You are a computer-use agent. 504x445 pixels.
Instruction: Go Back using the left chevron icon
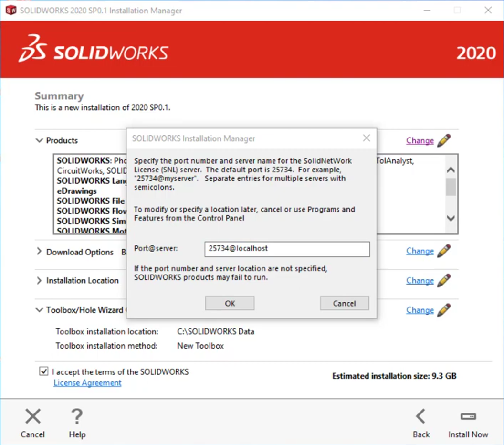pos(421,417)
